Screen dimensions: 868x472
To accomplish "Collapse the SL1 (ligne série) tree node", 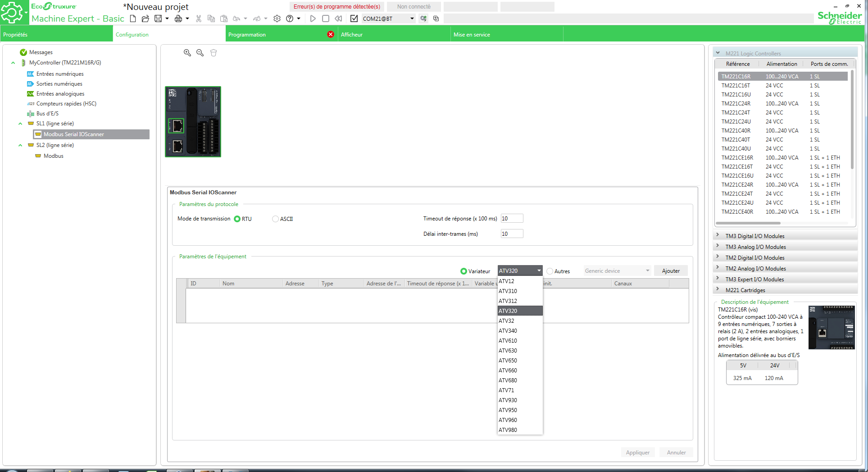I will tap(20, 124).
